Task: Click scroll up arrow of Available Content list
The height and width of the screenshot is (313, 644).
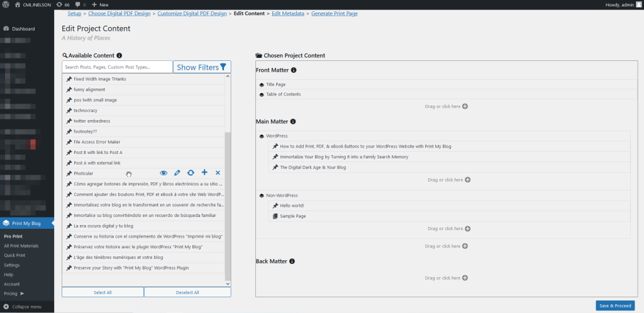Action: tap(228, 76)
